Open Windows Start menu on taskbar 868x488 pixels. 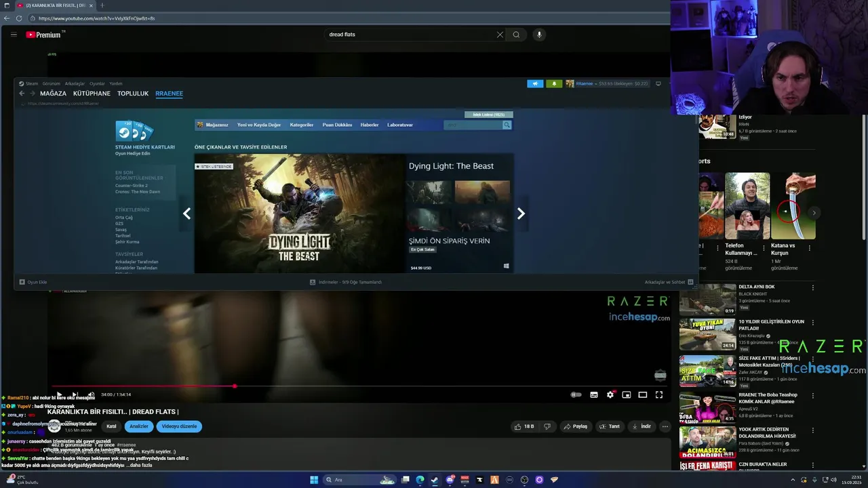(314, 480)
